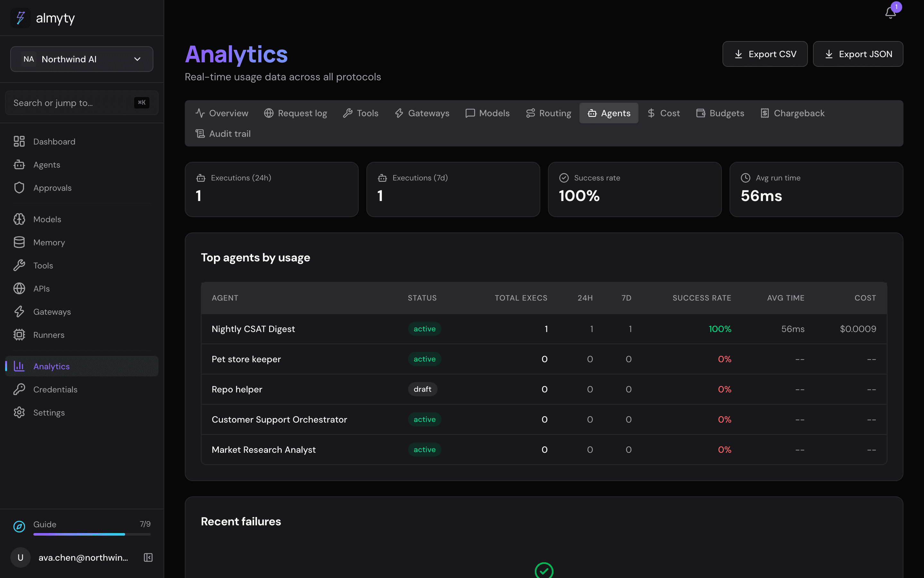This screenshot has height=578, width=924.
Task: Click the APIs globe icon in sidebar
Action: (19, 289)
